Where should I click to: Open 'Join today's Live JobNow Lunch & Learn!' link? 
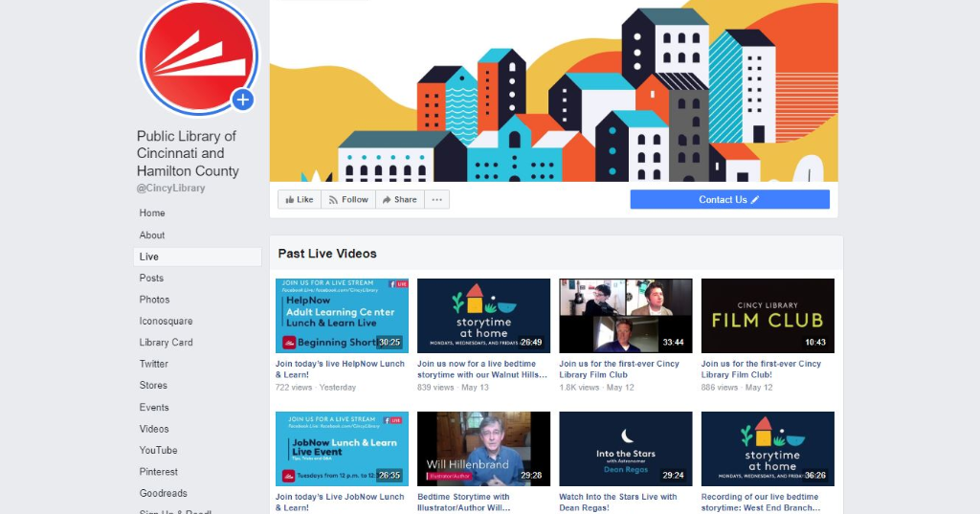[x=340, y=503]
